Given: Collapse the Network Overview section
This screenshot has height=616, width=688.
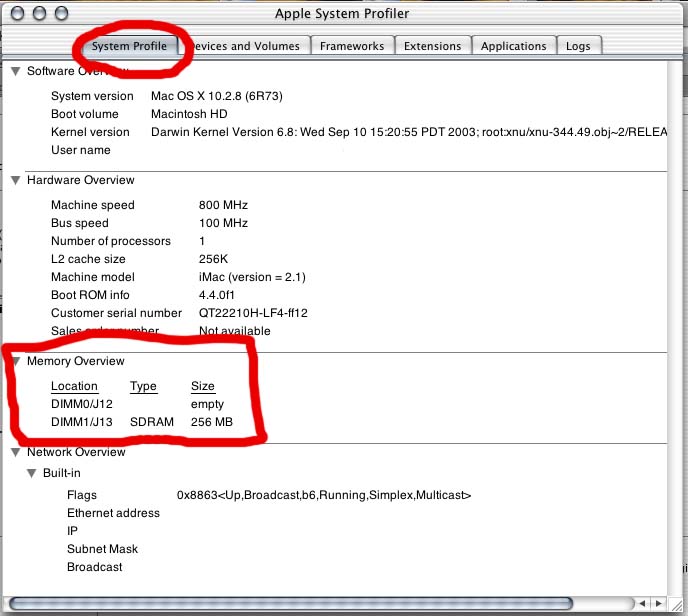Looking at the screenshot, I should 16,452.
